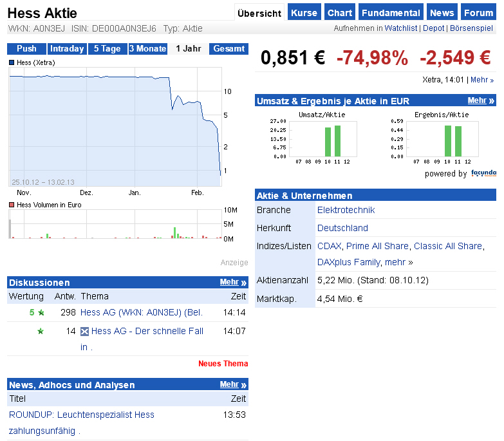Start a Neues Thema
Image resolution: width=504 pixels, height=441 pixels.
point(223,364)
